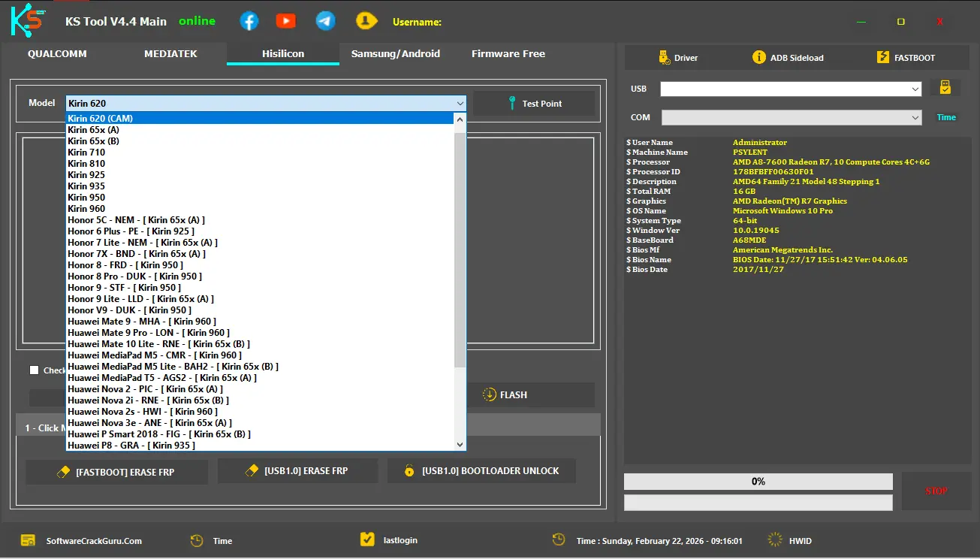
Task: Select Honor 6 Plus - PE model
Action: point(260,231)
